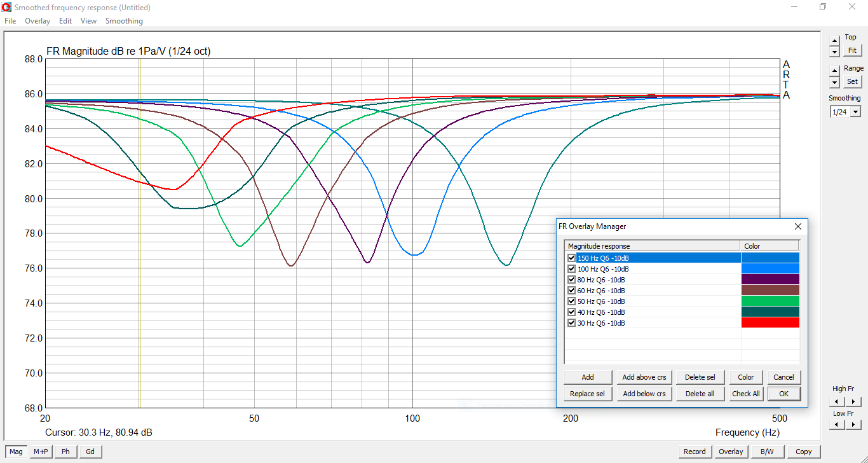Open the Smoothing menu in menu bar
Image resolution: width=868 pixels, height=463 pixels.
(x=124, y=21)
